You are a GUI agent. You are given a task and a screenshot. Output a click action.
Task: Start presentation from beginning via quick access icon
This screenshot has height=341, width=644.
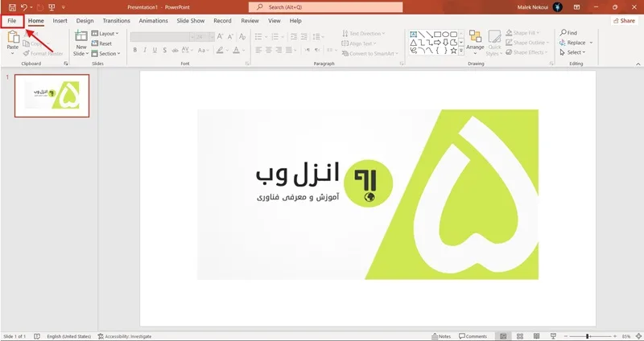pyautogui.click(x=52, y=7)
